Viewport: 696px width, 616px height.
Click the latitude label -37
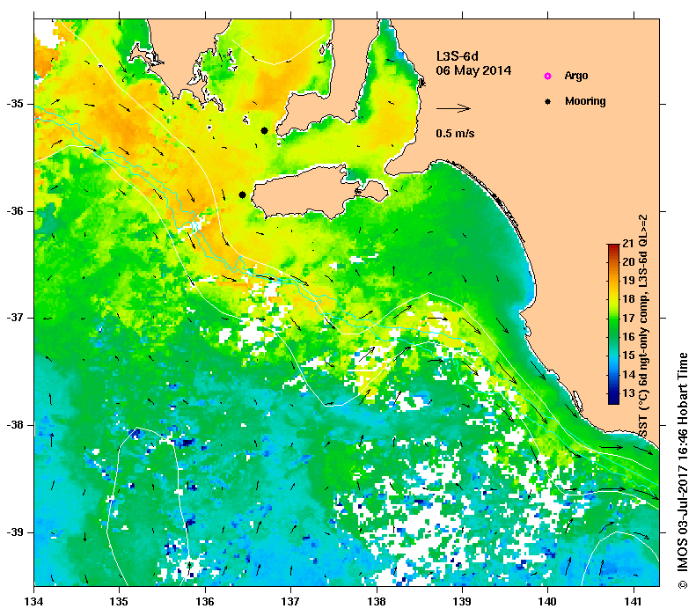click(x=15, y=318)
